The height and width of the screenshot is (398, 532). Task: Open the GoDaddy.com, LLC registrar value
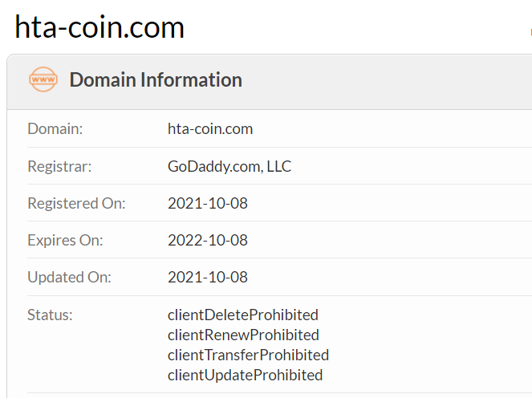(x=229, y=166)
